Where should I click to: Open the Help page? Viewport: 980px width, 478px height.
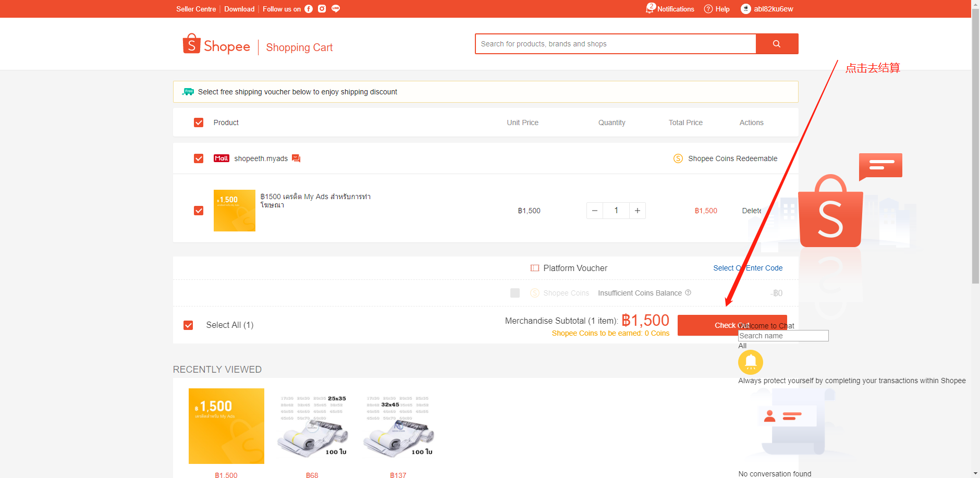pos(722,9)
